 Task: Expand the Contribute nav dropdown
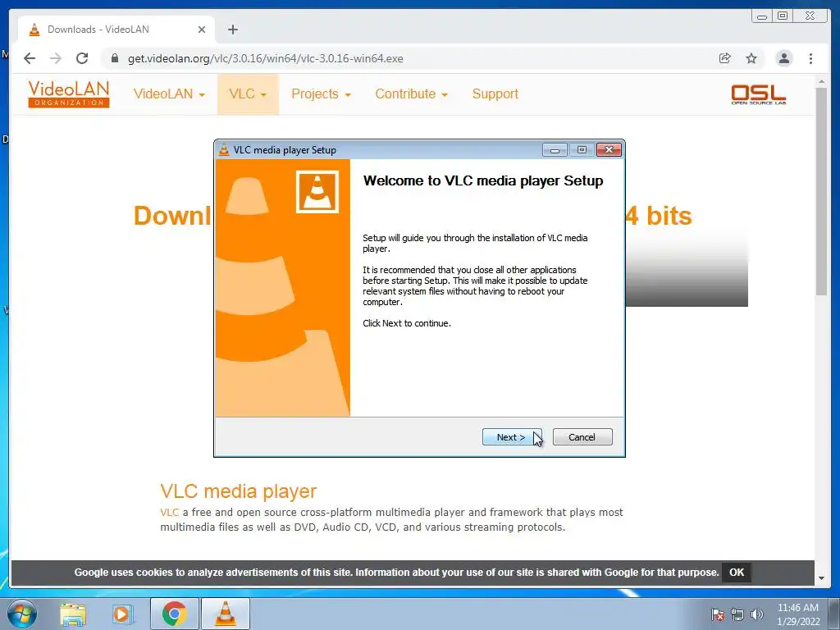(412, 94)
